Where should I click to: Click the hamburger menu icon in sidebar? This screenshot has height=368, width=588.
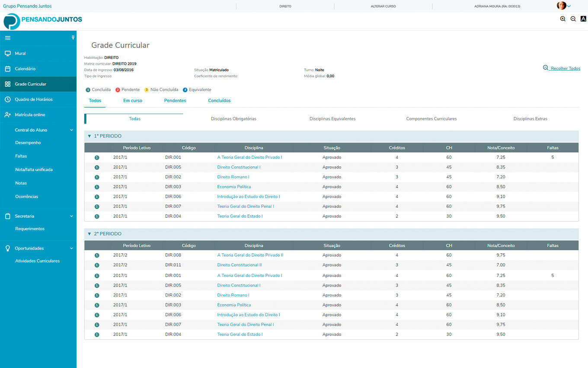[7, 38]
